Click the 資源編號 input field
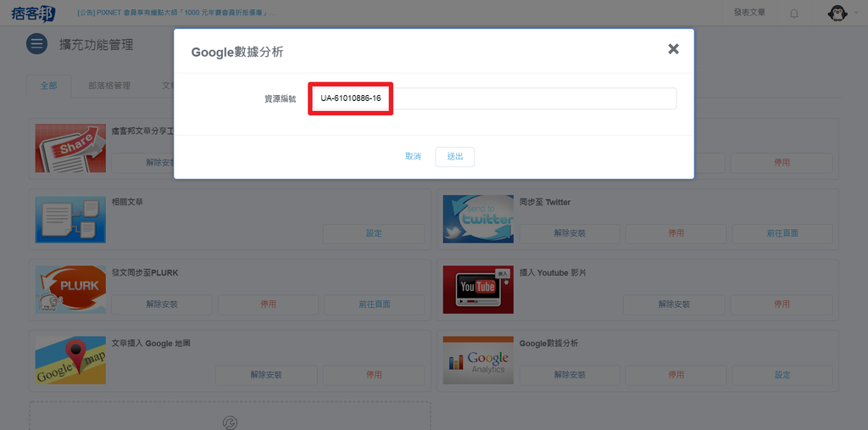Image resolution: width=868 pixels, height=430 pixels. coord(492,98)
